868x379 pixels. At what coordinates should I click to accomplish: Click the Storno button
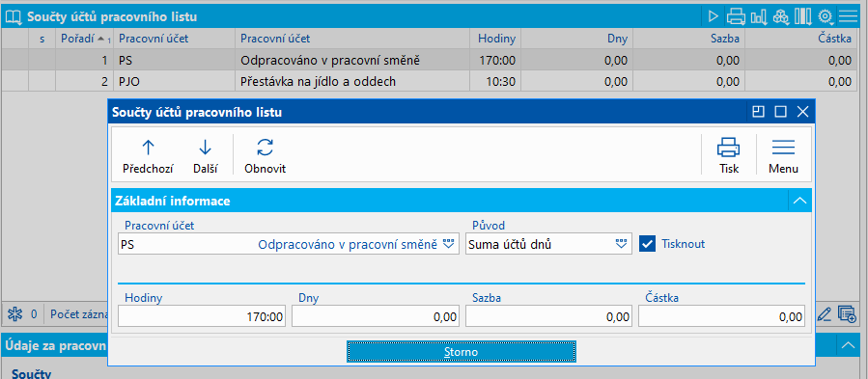click(462, 352)
